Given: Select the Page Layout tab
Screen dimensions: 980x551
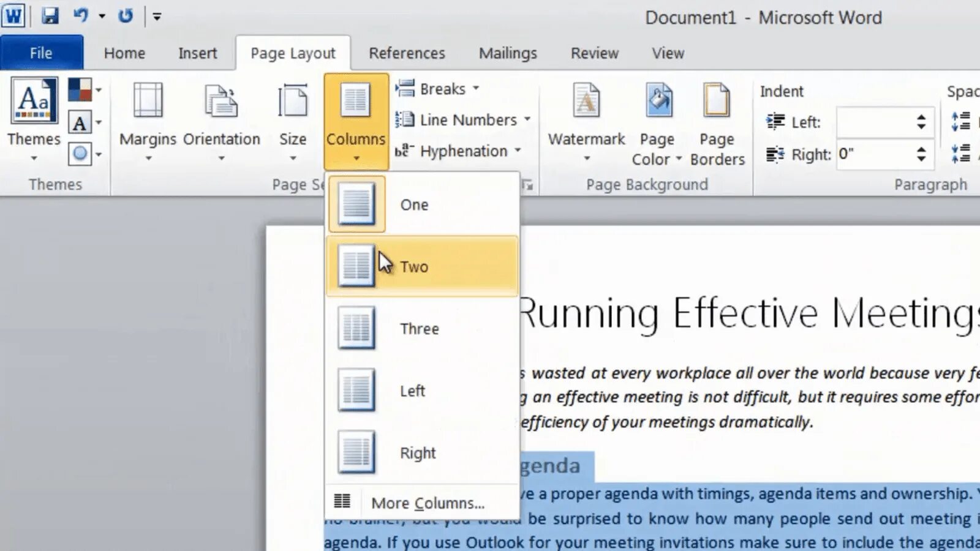Looking at the screenshot, I should tap(293, 53).
